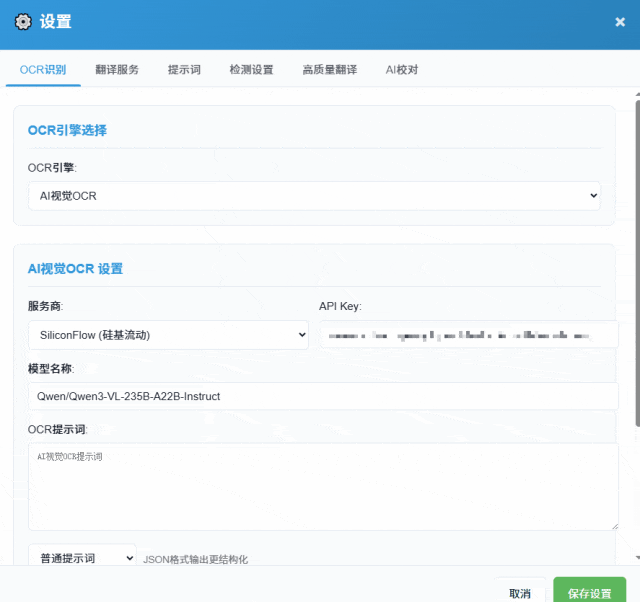Click the API Key input field
Image resolution: width=640 pixels, height=602 pixels.
[x=468, y=335]
